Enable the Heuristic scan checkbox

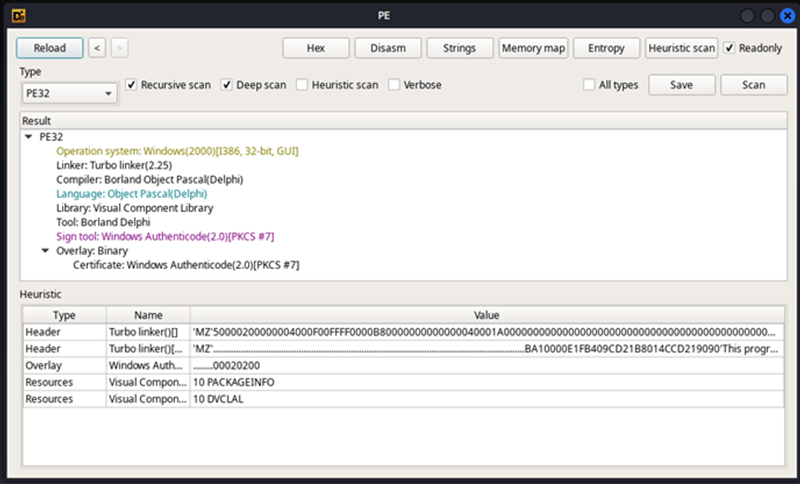click(x=302, y=85)
